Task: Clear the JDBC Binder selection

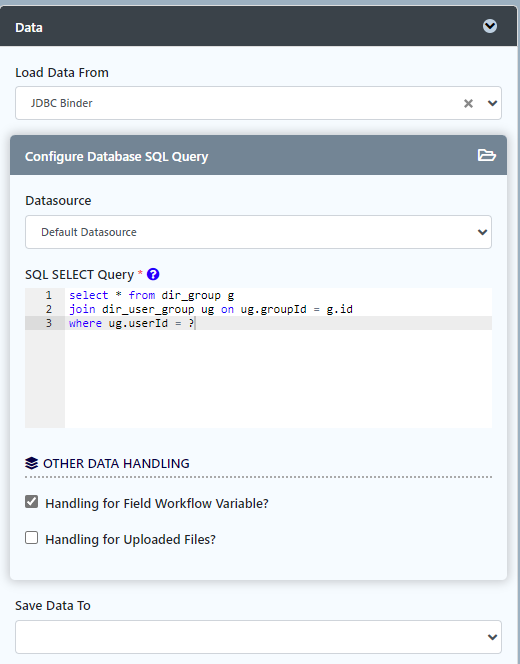Action: pos(468,103)
